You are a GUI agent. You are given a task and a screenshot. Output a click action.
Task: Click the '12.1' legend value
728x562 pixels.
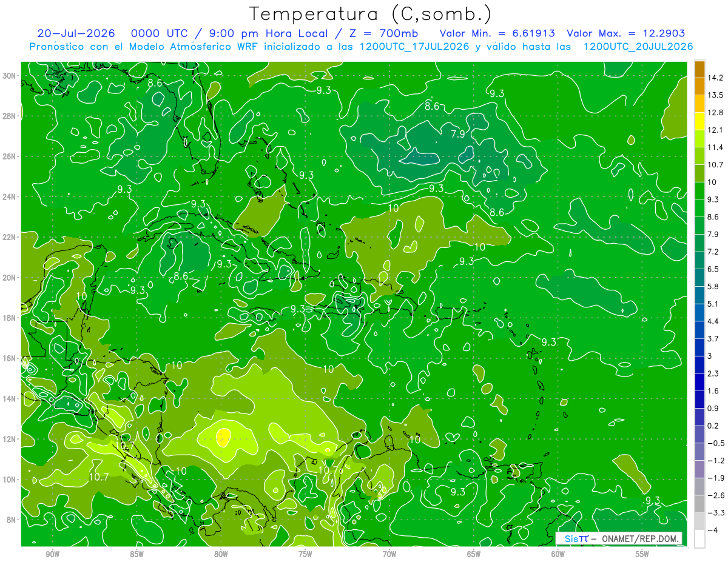(x=715, y=130)
